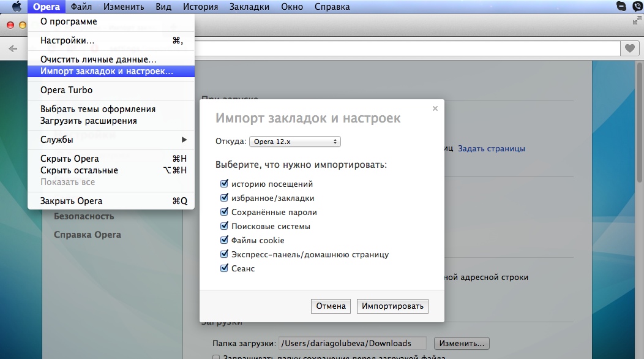Choose 'Закрыть Opera' to quit

pos(111,201)
